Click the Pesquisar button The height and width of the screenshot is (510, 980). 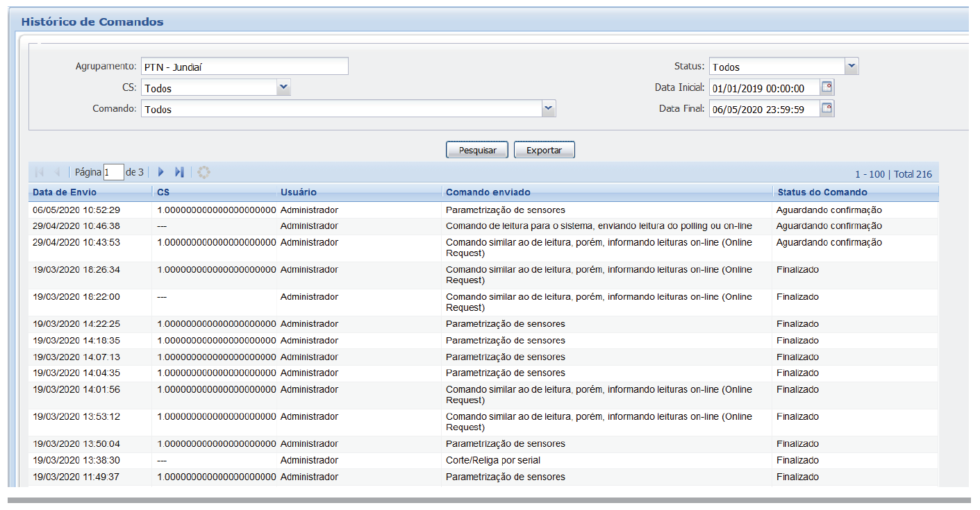[476, 150]
